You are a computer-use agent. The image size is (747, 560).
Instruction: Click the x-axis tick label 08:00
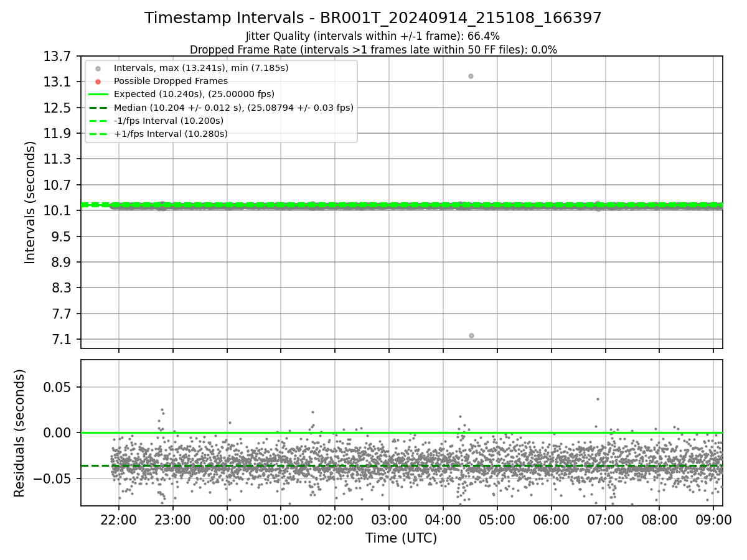click(659, 519)
